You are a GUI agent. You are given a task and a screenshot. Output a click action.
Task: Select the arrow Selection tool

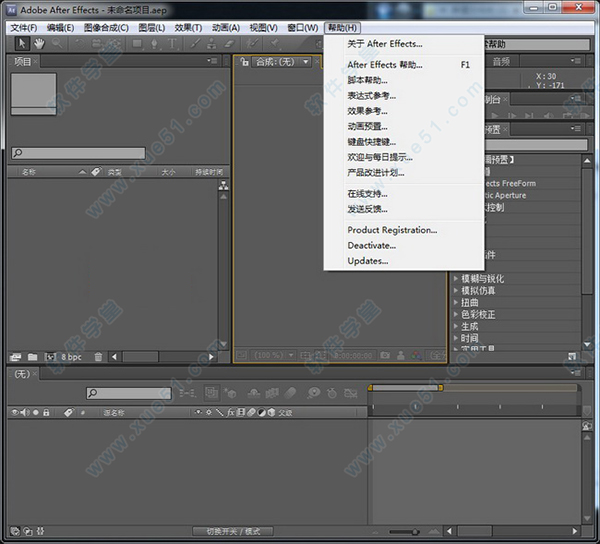(22, 43)
